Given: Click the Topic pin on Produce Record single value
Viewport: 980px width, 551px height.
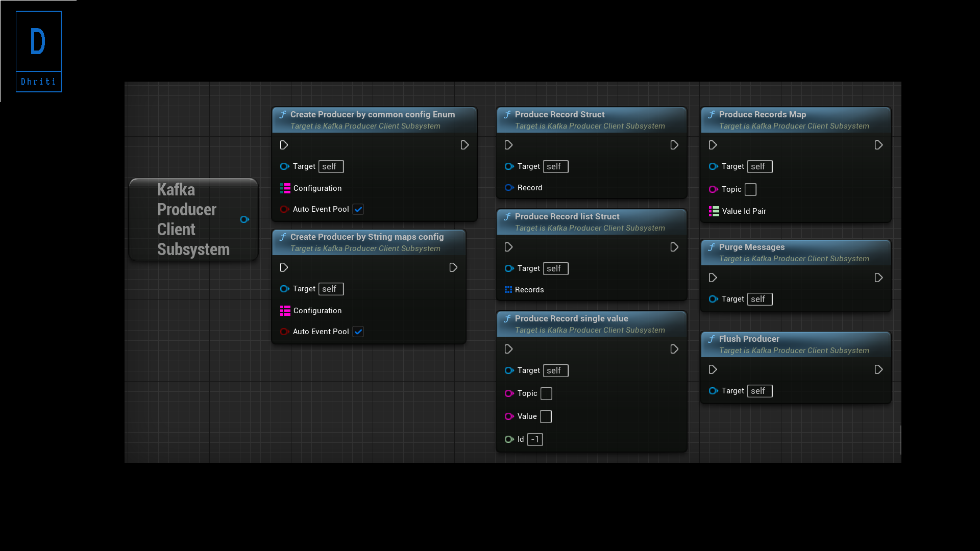Looking at the screenshot, I should click(509, 393).
